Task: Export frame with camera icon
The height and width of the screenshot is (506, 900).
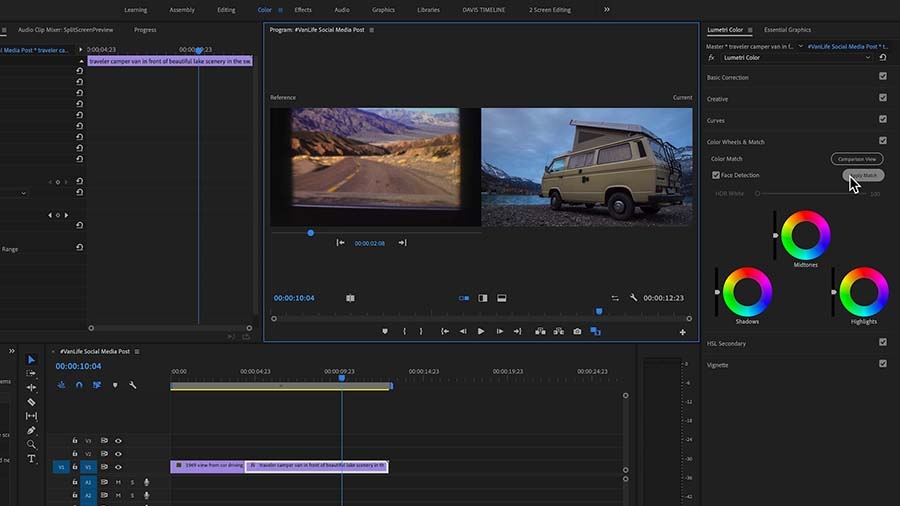Action: click(577, 332)
